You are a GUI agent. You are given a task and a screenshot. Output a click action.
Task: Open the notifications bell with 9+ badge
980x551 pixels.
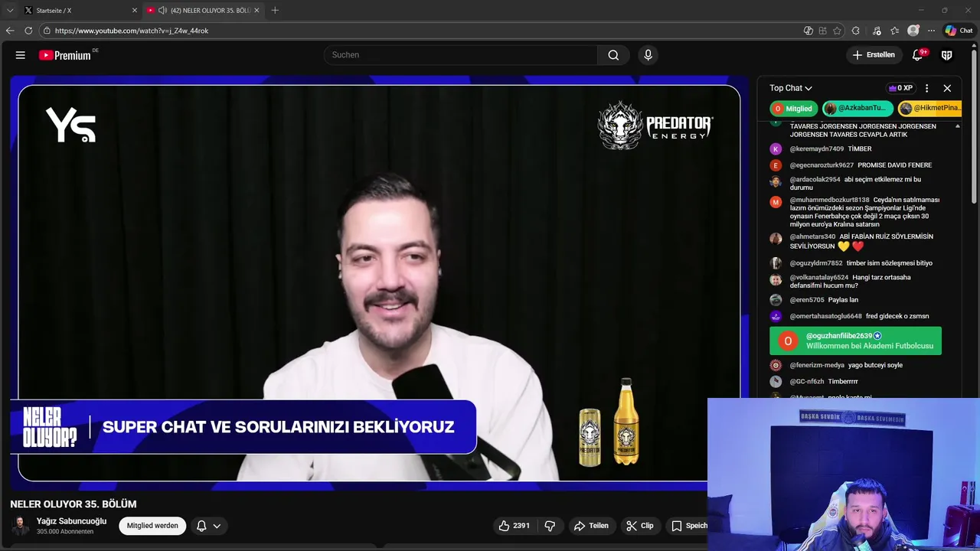[918, 55]
